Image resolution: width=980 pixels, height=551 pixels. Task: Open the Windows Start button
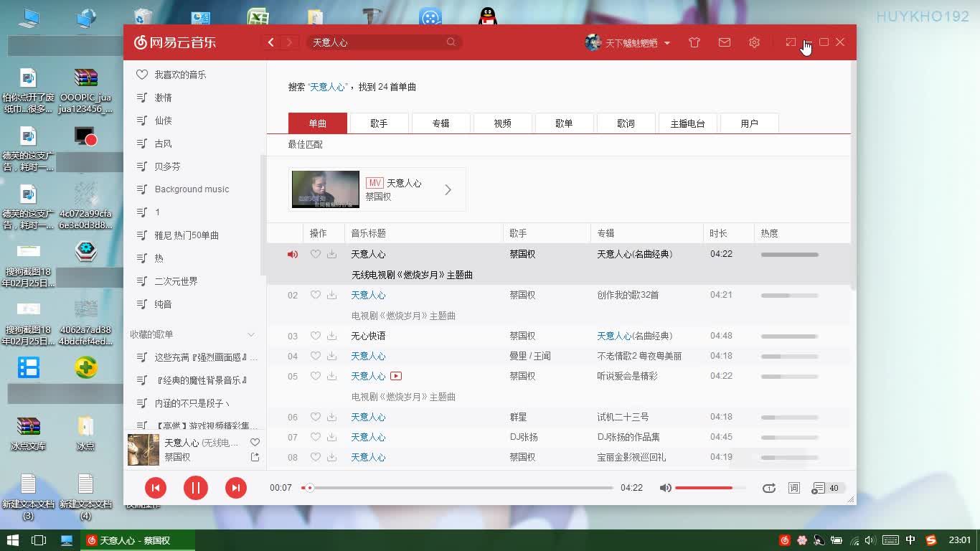click(x=13, y=540)
